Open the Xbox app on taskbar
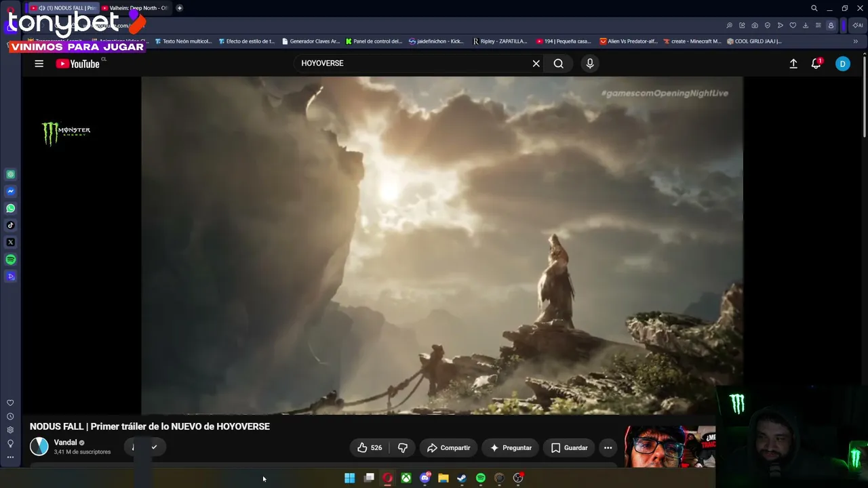This screenshot has height=488, width=868. [406, 479]
